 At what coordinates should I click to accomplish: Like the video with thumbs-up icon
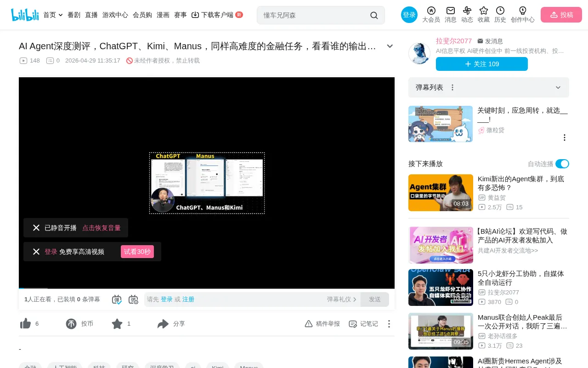tap(26, 324)
